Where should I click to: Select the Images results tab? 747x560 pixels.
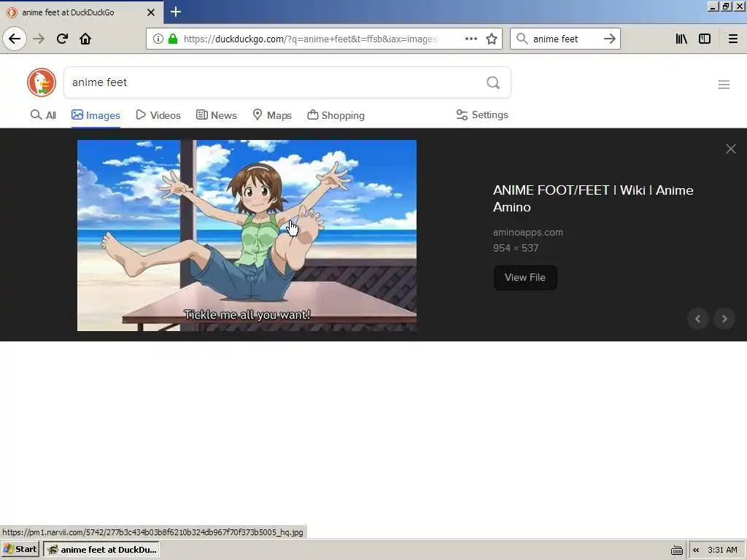96,115
